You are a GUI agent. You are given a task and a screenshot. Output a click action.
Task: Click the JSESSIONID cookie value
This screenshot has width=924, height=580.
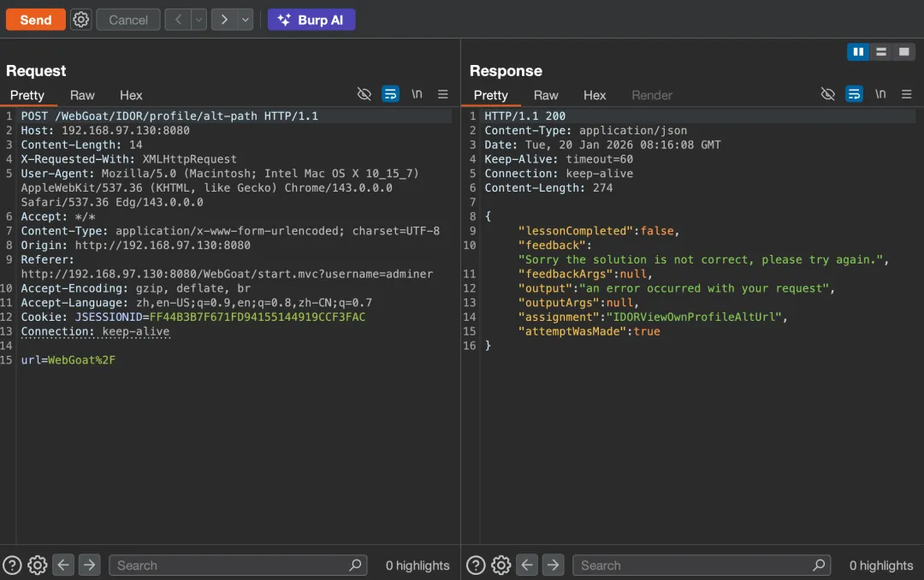point(258,317)
